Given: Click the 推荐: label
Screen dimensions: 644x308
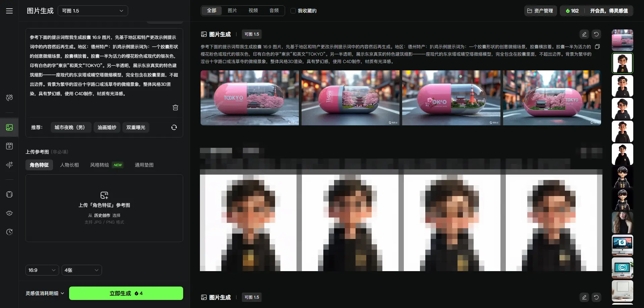Looking at the screenshot, I should point(37,127).
